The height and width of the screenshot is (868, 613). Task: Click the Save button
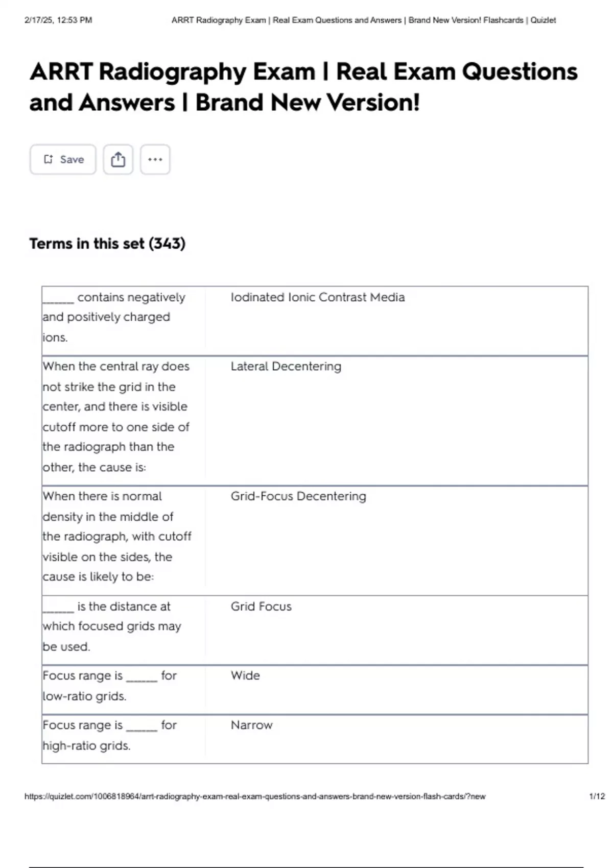point(63,159)
